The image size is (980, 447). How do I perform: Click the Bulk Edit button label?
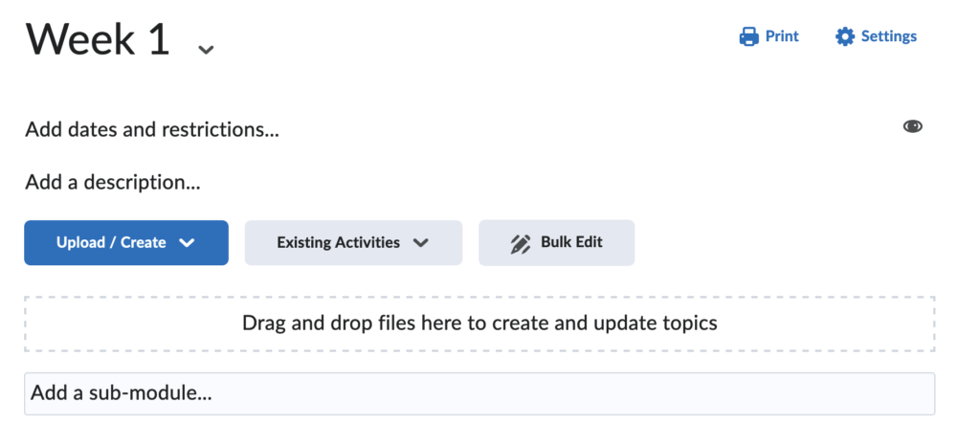click(x=572, y=242)
